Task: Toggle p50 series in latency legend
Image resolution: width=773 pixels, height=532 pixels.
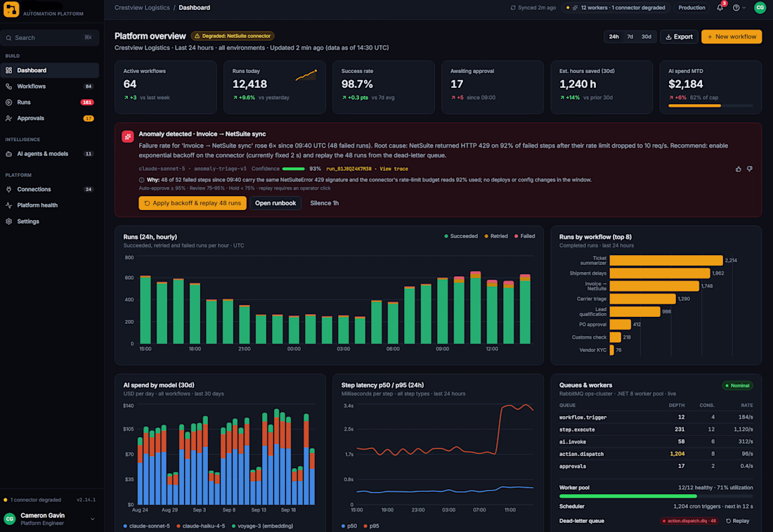Action: [x=349, y=526]
